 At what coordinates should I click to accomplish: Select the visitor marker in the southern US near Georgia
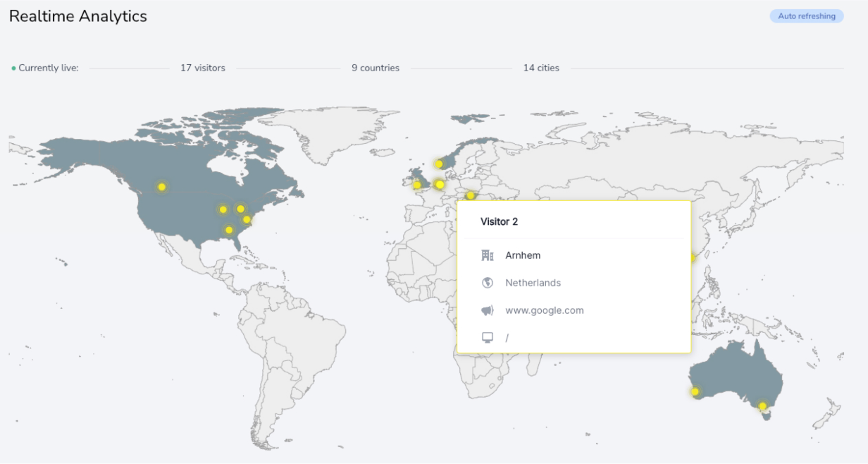[x=229, y=230]
